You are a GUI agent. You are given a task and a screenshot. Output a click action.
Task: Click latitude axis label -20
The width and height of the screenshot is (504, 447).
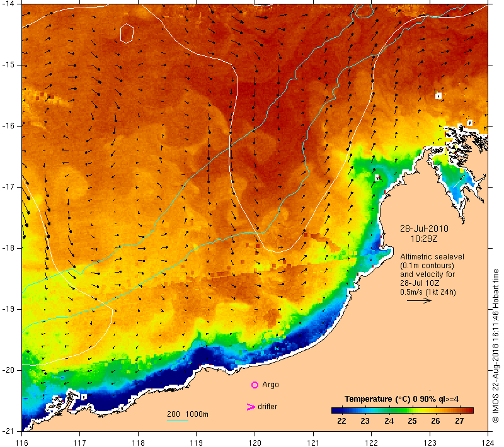[8, 370]
